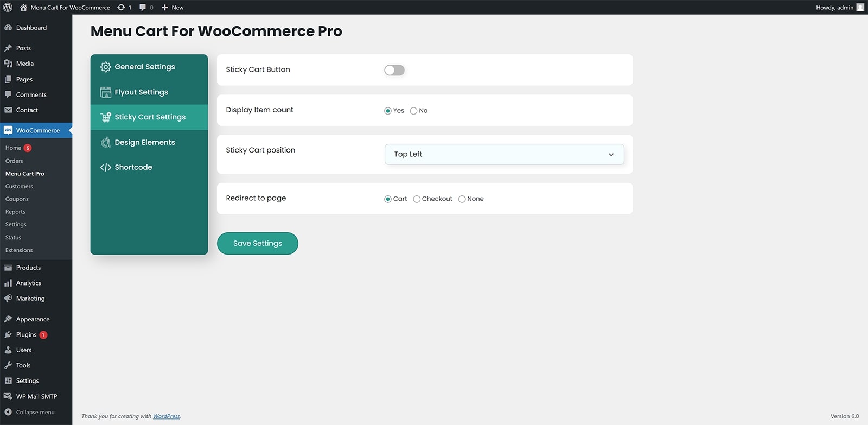Click the WP Mail SMTP icon
Screen dimensions: 868x425
pos(8,396)
